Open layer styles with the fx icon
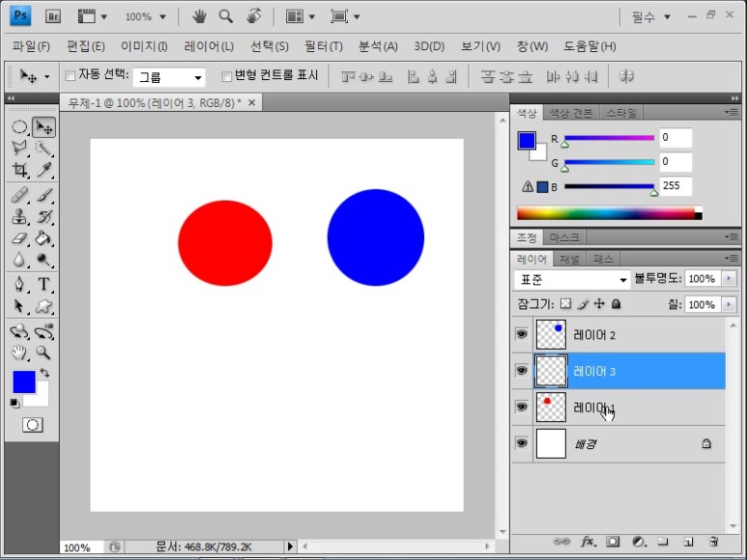747x560 pixels. 587,542
